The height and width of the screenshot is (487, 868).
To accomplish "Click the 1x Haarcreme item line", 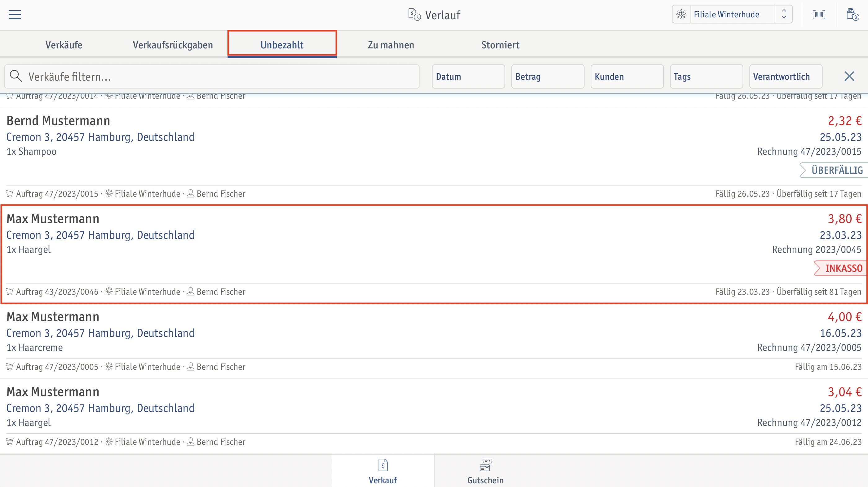I will [34, 347].
